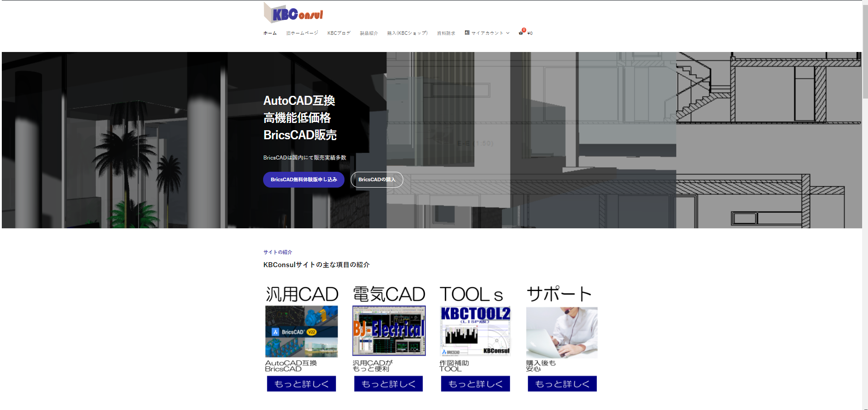The height and width of the screenshot is (410, 868).
Task: Click the 資料請求 menu item
Action: (446, 33)
